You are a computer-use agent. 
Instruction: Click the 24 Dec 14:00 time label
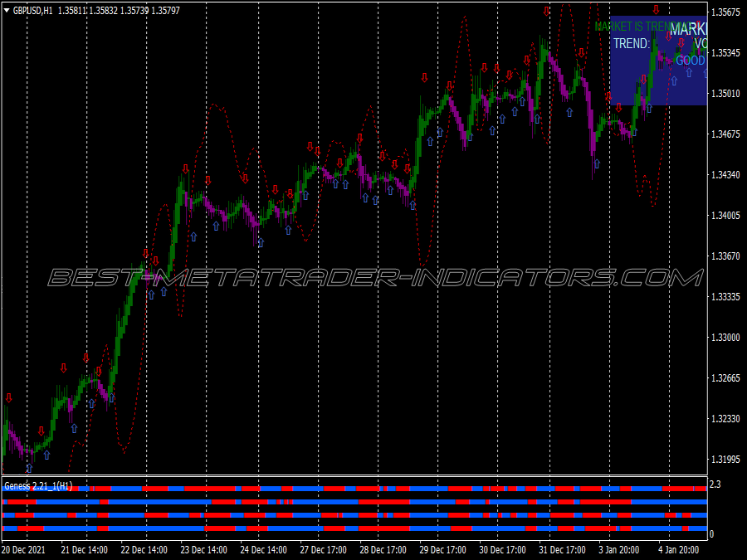point(263,550)
